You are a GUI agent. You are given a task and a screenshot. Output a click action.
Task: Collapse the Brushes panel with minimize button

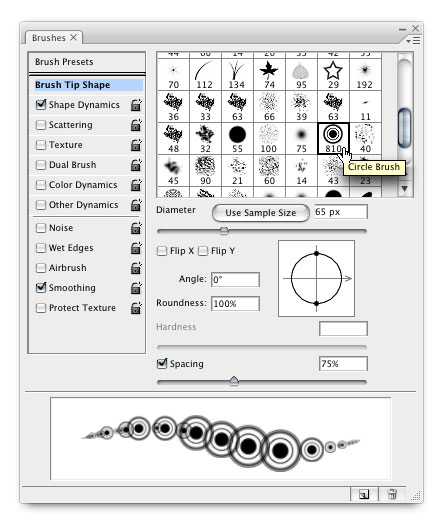point(403,29)
